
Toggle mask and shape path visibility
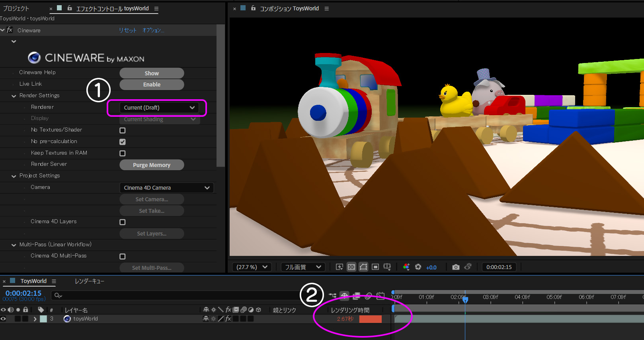click(x=363, y=267)
